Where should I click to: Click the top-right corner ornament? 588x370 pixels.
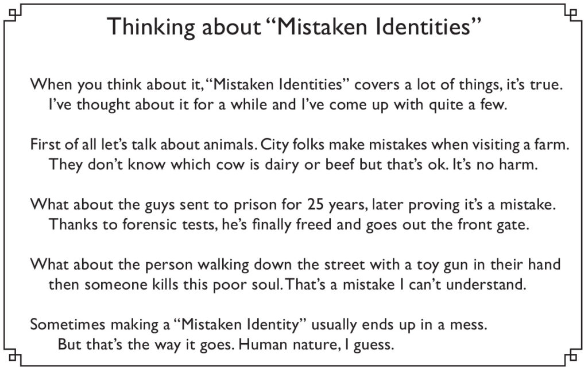click(x=573, y=13)
